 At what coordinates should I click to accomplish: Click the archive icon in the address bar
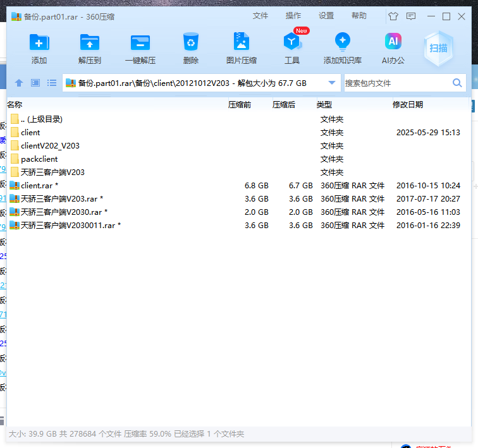pos(71,83)
